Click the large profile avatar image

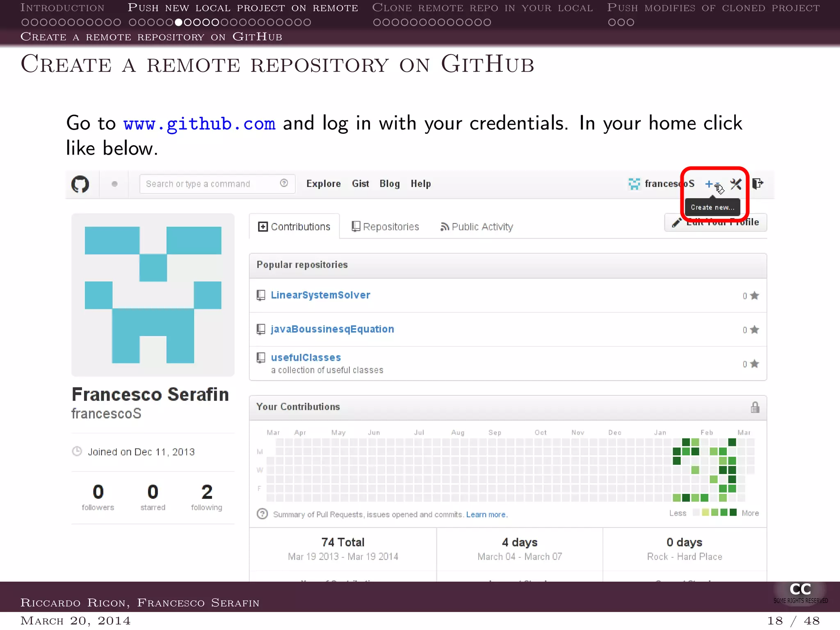point(153,295)
